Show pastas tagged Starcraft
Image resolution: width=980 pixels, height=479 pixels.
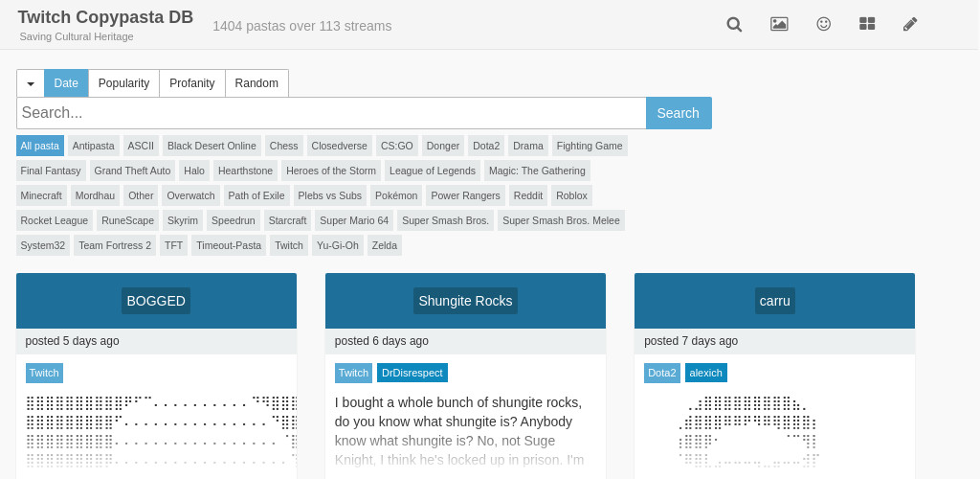click(x=287, y=220)
